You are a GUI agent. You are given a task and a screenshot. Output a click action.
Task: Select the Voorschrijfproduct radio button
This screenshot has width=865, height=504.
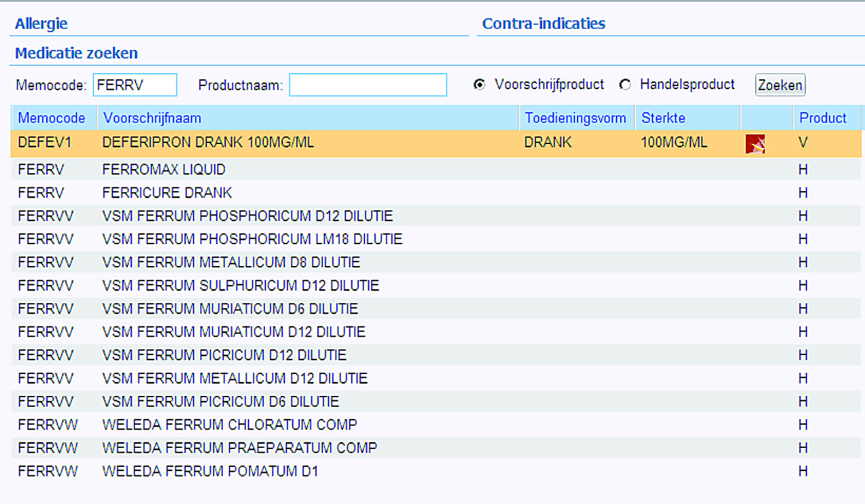[x=480, y=85]
